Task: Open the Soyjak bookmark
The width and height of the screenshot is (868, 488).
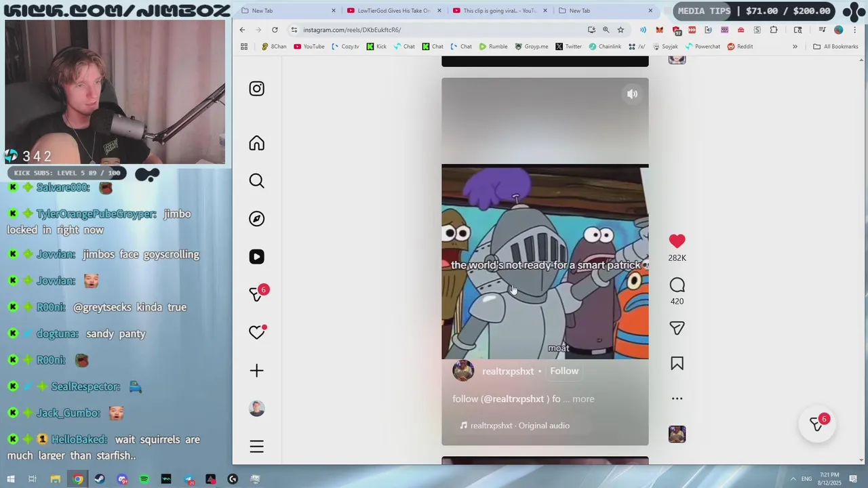Action: click(x=665, y=47)
